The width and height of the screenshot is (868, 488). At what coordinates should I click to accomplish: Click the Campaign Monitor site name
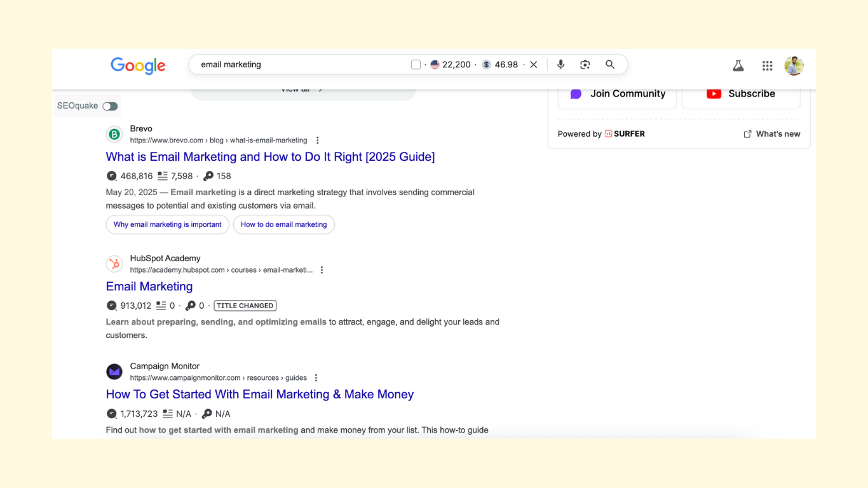pos(165,367)
